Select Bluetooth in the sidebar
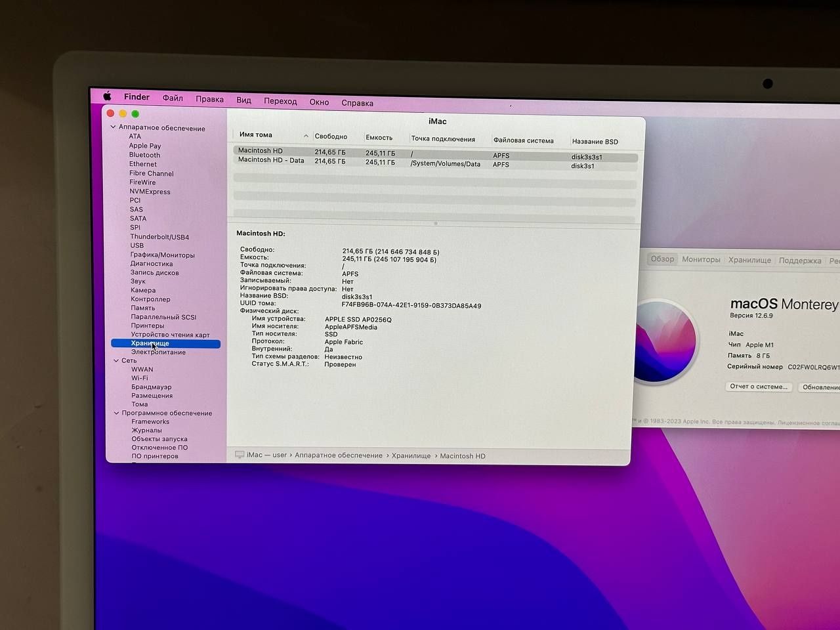Viewport: 840px width, 630px height. tap(144, 155)
